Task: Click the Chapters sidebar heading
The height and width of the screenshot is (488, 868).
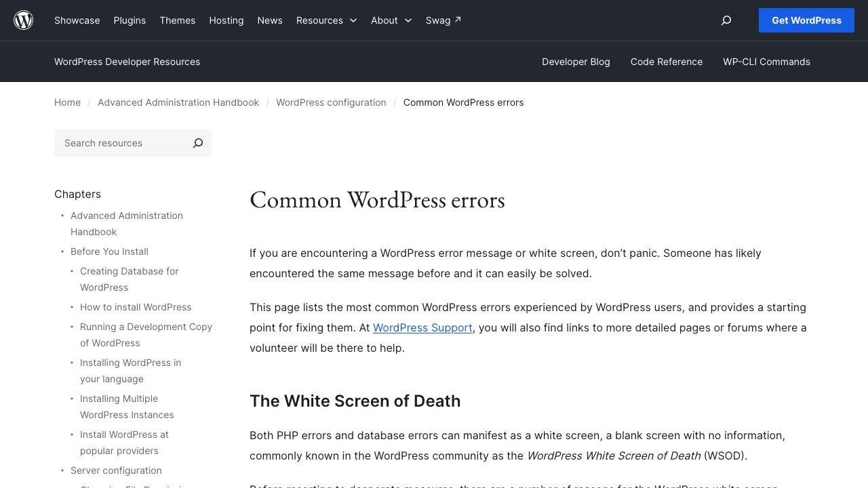Action: [77, 194]
